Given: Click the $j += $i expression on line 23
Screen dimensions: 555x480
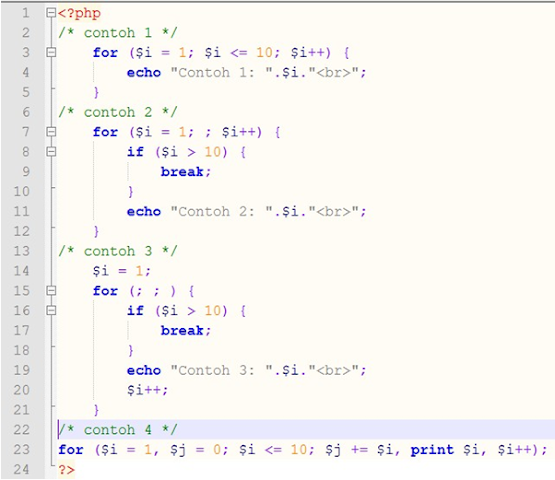Looking at the screenshot, I should pyautogui.click(x=361, y=450).
